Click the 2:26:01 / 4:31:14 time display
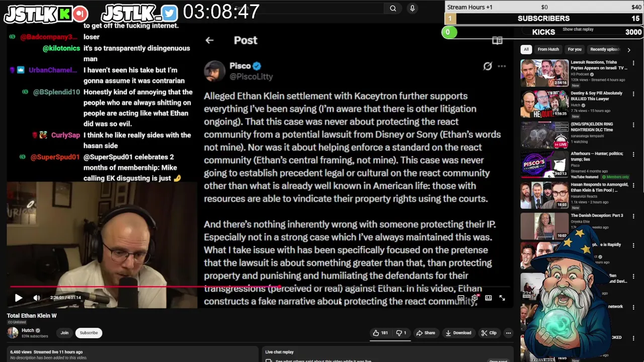Screen dimensions: 644x362 pos(65,298)
